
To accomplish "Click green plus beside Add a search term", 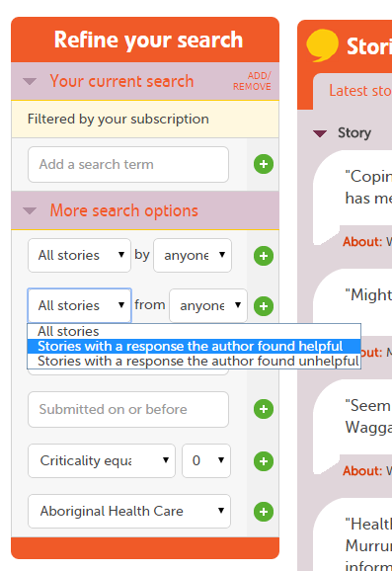I will [x=264, y=164].
